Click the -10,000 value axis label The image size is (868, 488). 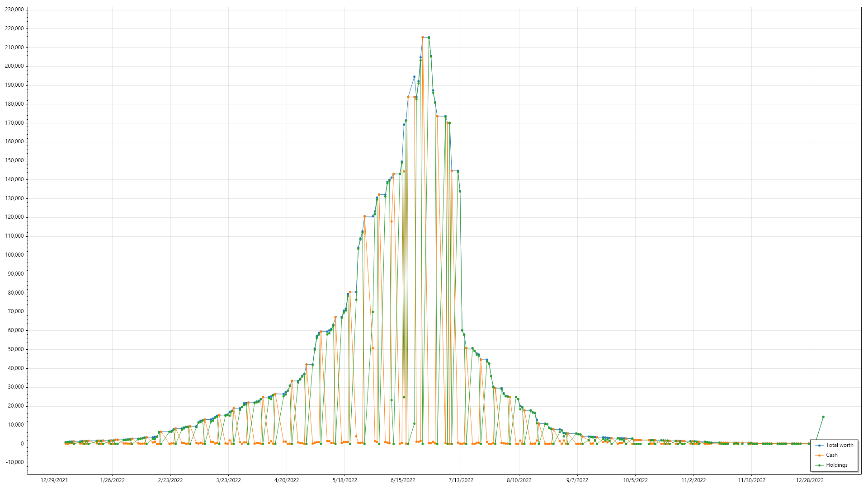[14, 462]
